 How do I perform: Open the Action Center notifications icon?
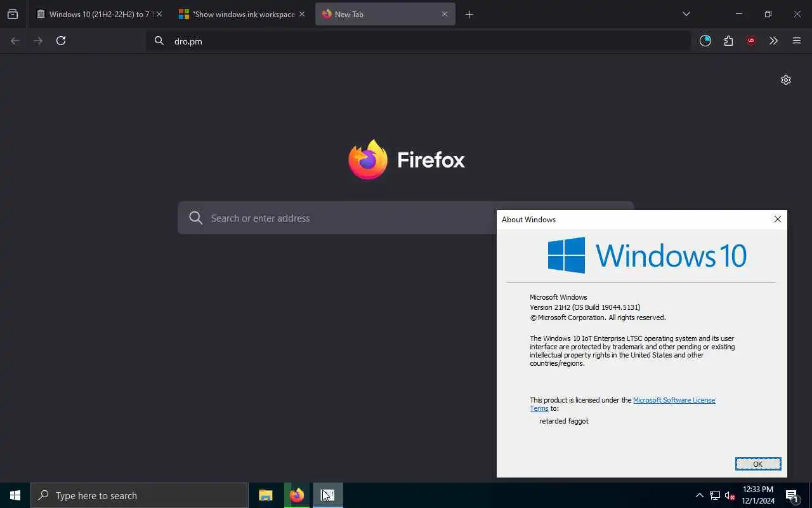(x=792, y=495)
